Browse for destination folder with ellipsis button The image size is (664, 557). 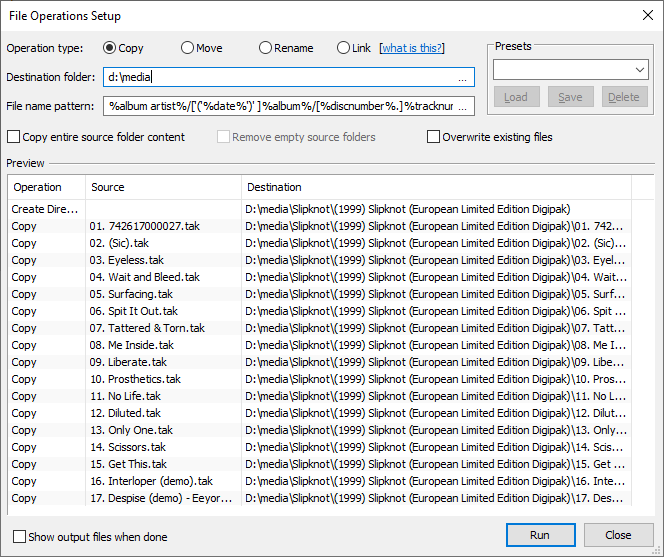pyautogui.click(x=462, y=77)
